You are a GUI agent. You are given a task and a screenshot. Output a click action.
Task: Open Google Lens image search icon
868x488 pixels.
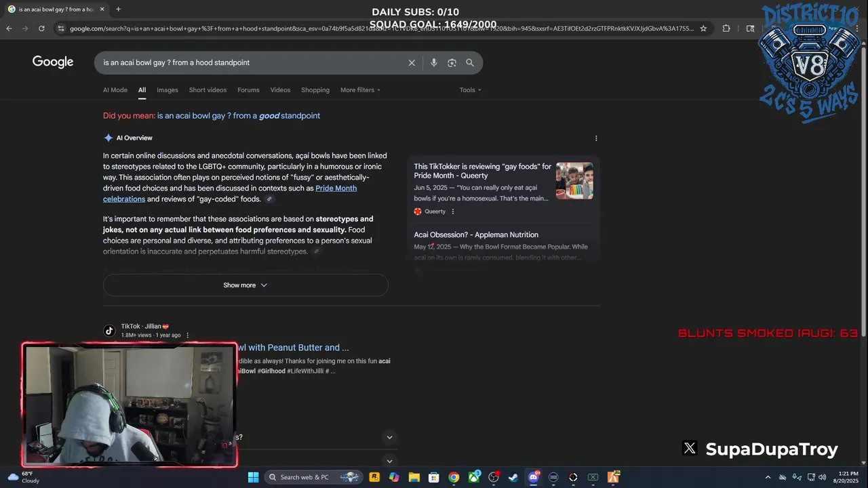(452, 62)
